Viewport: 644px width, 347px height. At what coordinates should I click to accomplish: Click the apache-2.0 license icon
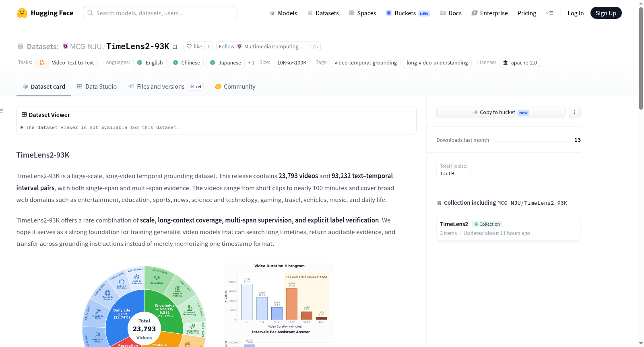click(506, 62)
